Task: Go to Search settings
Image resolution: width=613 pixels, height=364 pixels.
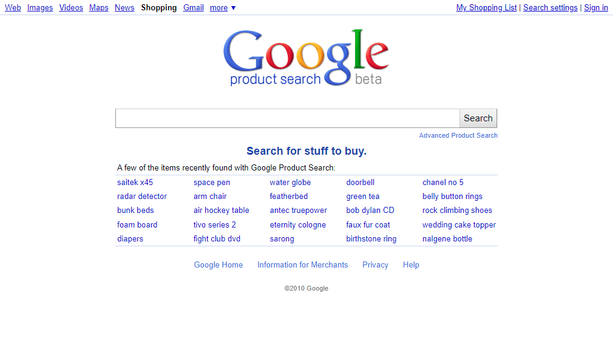Action: click(x=550, y=8)
